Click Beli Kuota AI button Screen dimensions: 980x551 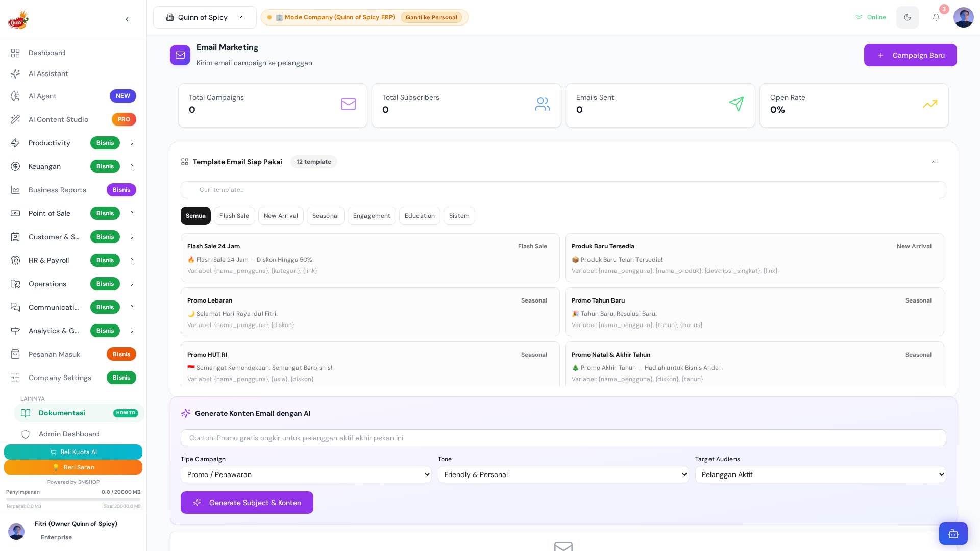(x=73, y=453)
